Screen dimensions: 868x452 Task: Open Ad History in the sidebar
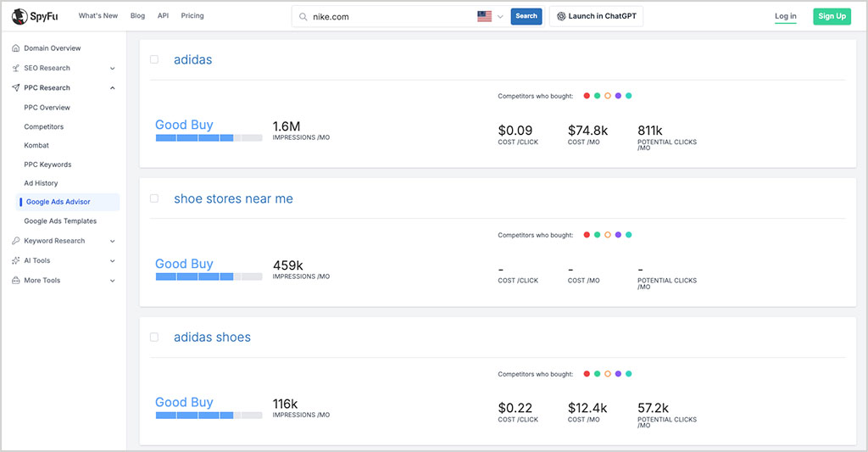(x=41, y=183)
